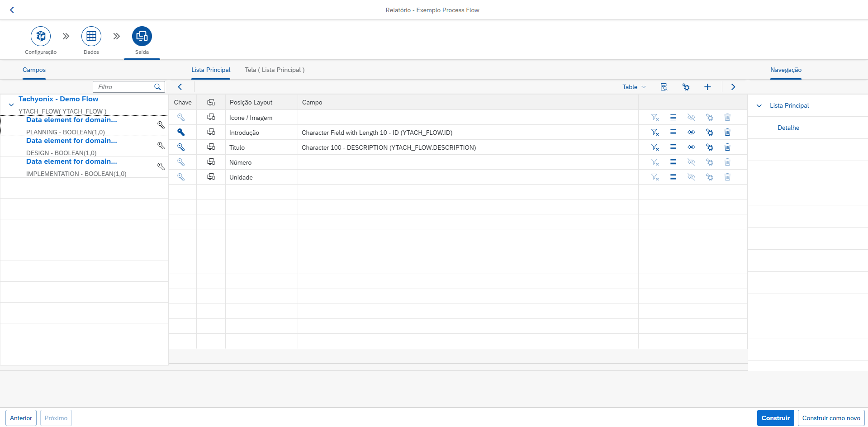Click the left arrow beside the table toolbar

(x=180, y=87)
